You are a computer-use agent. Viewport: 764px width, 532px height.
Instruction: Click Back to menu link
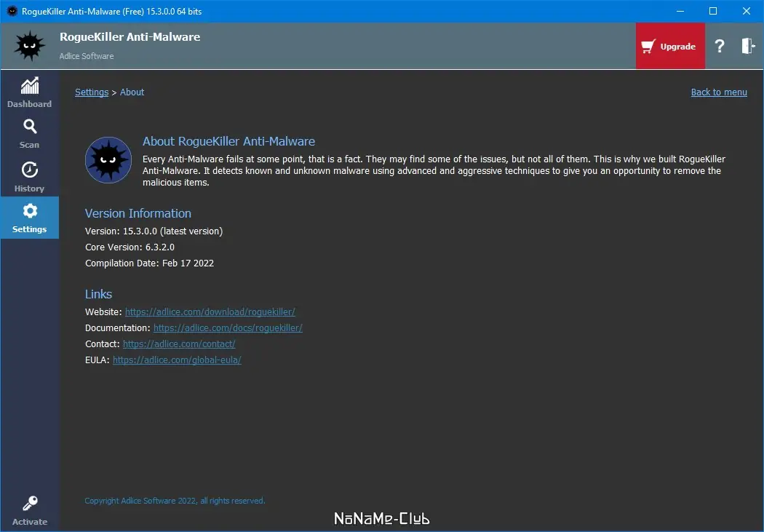[719, 92]
